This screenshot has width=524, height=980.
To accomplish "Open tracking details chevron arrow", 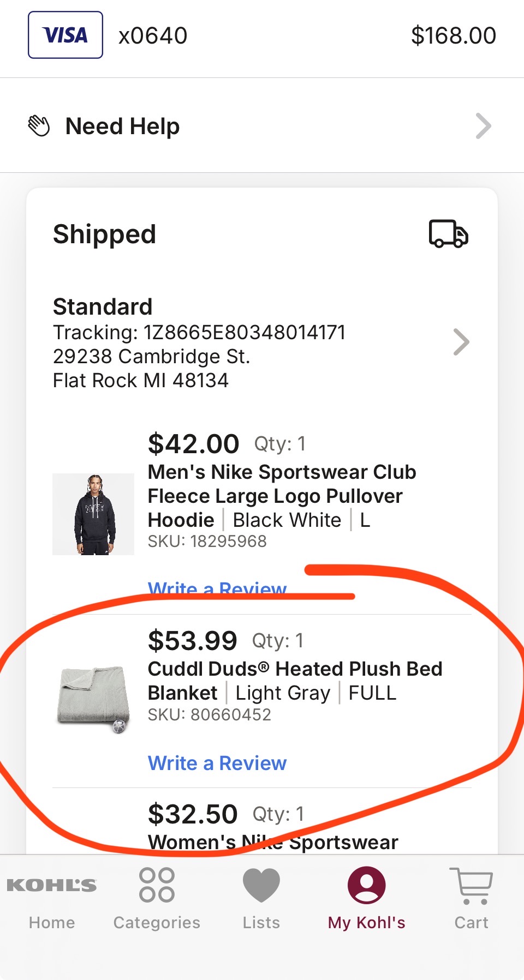I will point(462,342).
